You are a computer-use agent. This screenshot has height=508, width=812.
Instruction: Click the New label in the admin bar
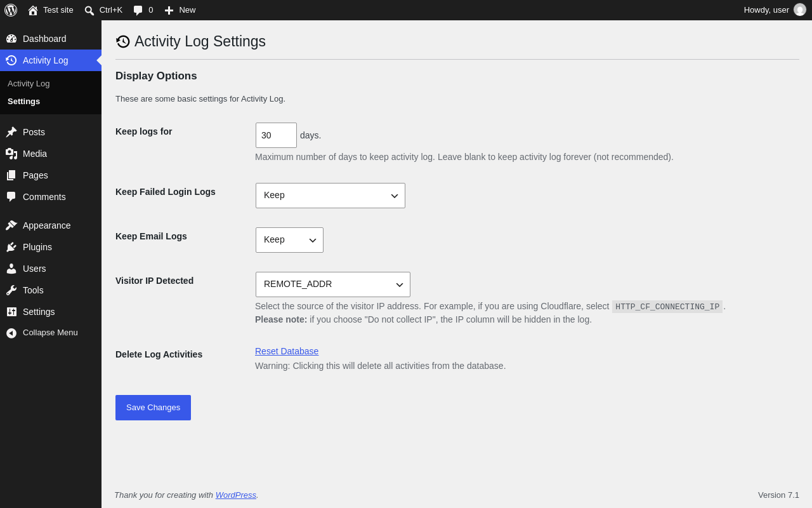click(187, 10)
